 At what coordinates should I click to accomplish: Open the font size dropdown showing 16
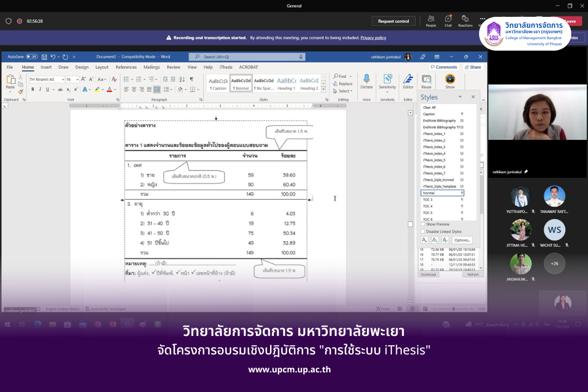coord(77,79)
